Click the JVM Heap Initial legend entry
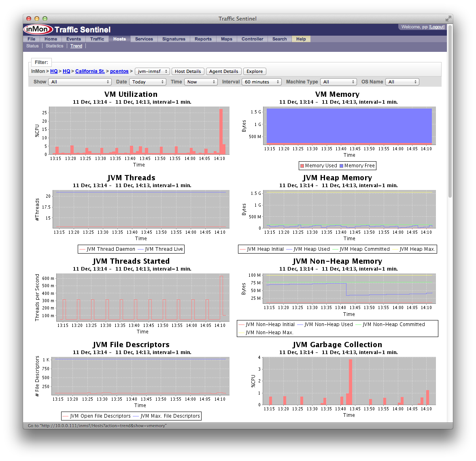 point(261,249)
